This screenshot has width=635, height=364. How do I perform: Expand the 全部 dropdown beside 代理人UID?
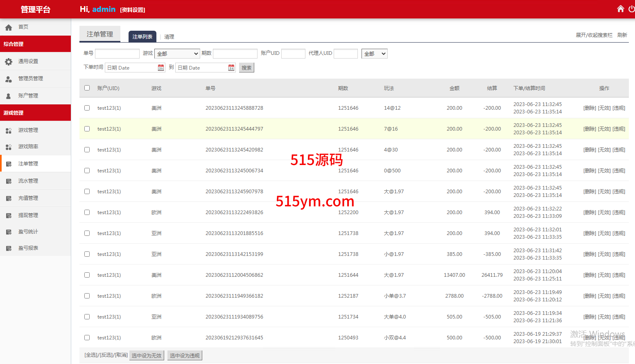click(374, 54)
